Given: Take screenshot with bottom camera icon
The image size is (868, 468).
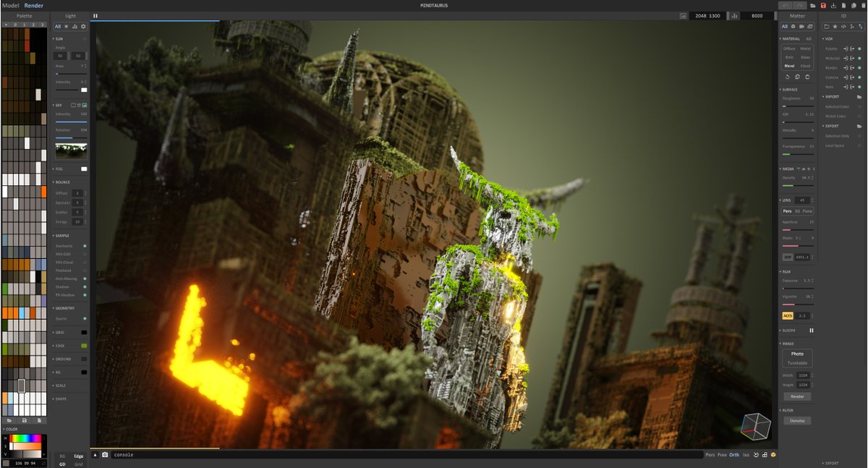Looking at the screenshot, I should tap(105, 455).
